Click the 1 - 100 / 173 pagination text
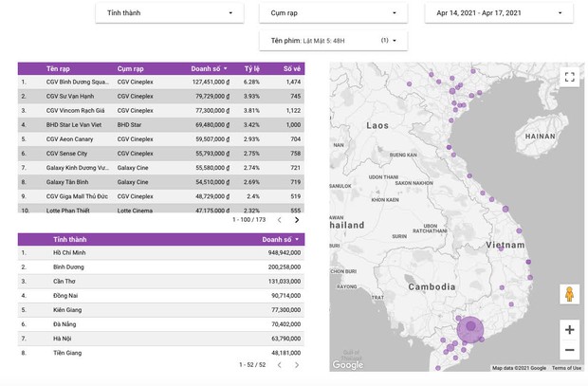 pos(249,219)
